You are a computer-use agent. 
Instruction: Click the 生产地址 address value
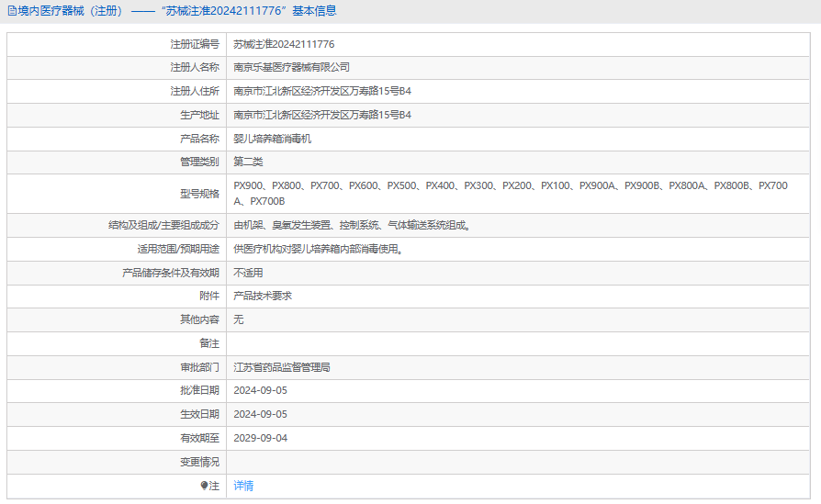point(322,115)
